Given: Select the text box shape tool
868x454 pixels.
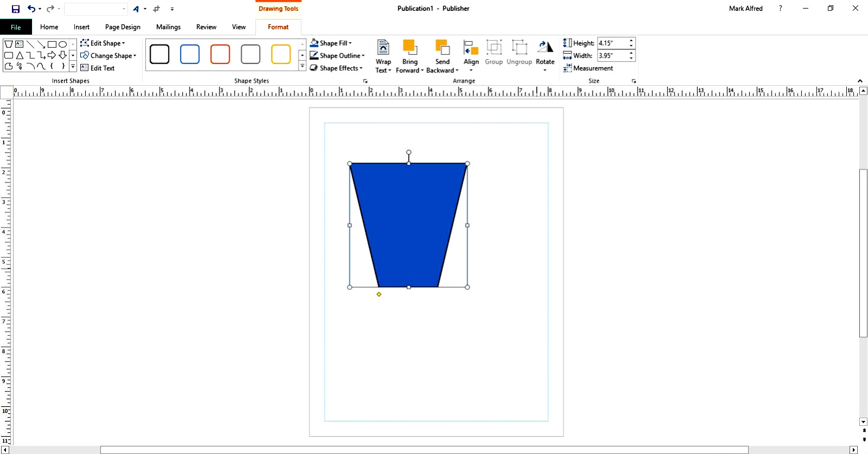Looking at the screenshot, I should [x=20, y=45].
